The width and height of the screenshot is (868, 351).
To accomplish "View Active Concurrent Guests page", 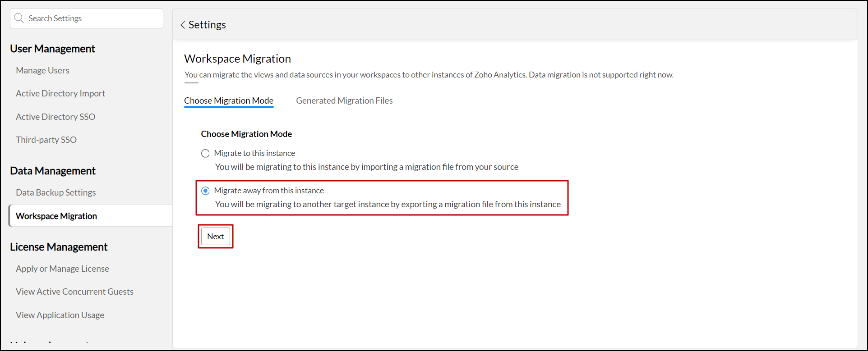I will click(74, 292).
